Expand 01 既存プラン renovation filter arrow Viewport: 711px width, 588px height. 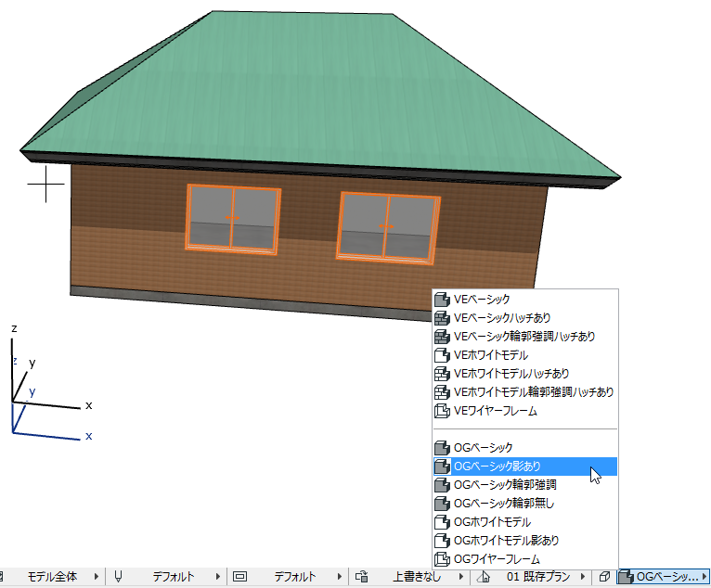pos(583,577)
